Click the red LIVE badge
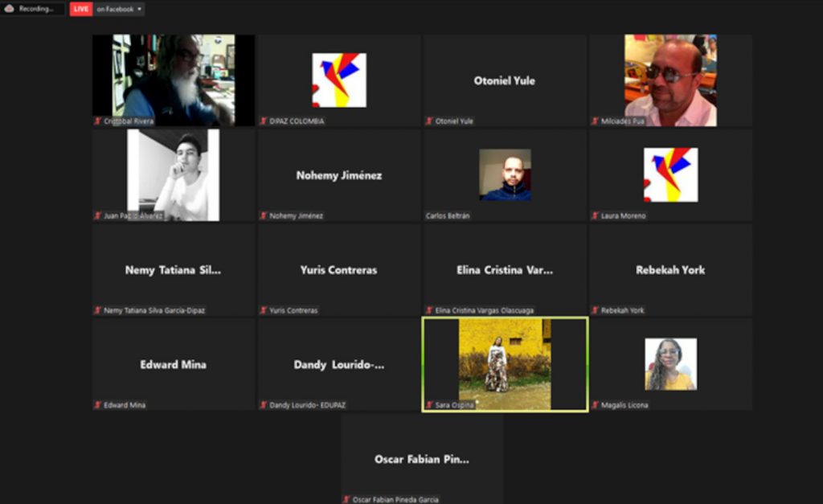Viewport: 823px width, 504px height. [80, 9]
